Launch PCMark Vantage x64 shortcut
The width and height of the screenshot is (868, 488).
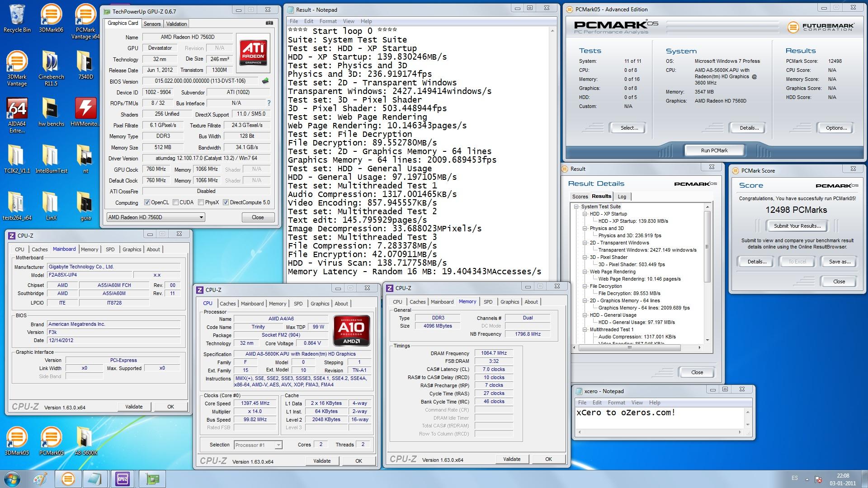pyautogui.click(x=85, y=21)
